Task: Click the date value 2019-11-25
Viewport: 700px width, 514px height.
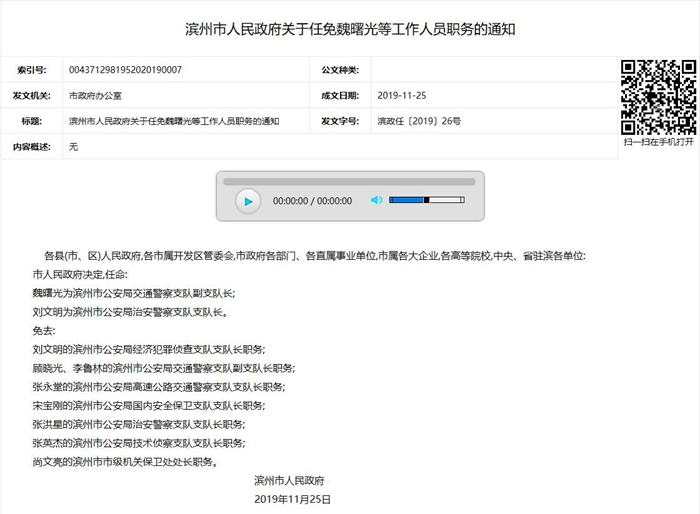Action: click(x=402, y=96)
